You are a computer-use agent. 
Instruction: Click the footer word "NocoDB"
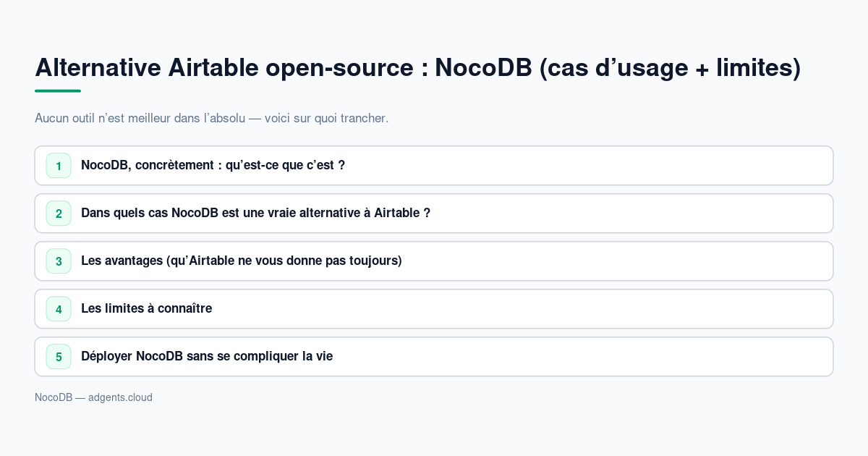[x=54, y=397]
